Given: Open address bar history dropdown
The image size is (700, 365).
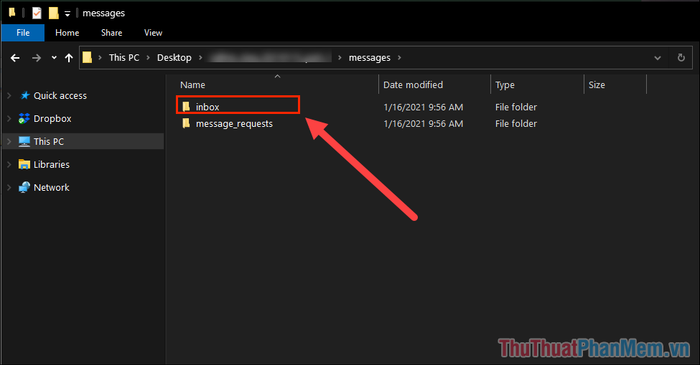Looking at the screenshot, I should point(658,58).
